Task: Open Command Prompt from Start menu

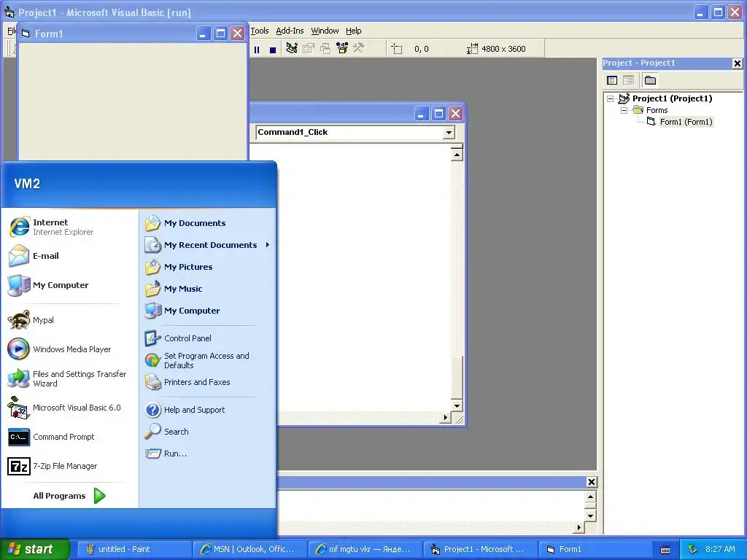Action: click(x=69, y=437)
